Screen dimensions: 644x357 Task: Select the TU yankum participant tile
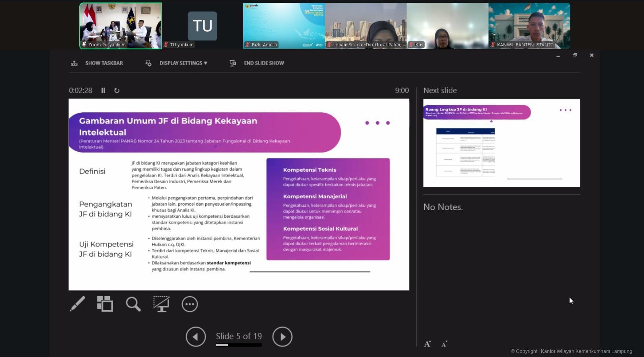[202, 26]
